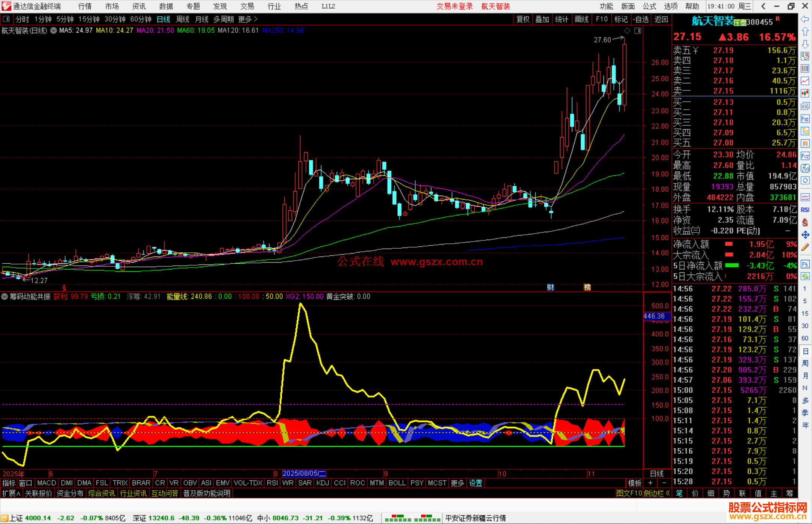Click the 2025/08/05 date marker on timeline
Image resolution: width=812 pixels, height=524 pixels.
click(304, 473)
